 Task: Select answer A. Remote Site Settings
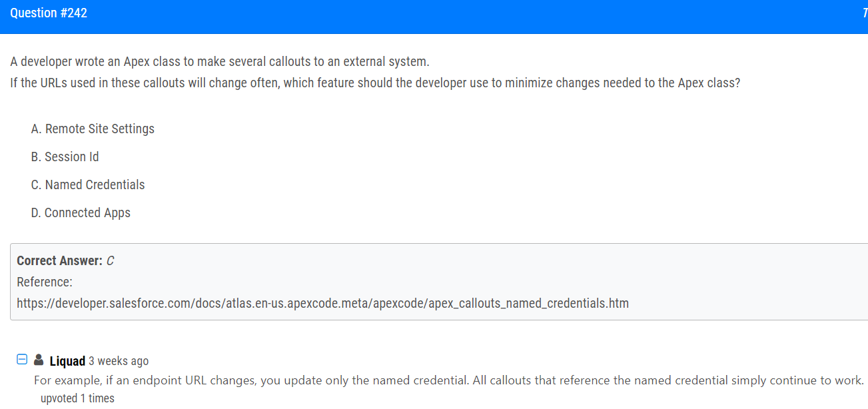tap(93, 129)
